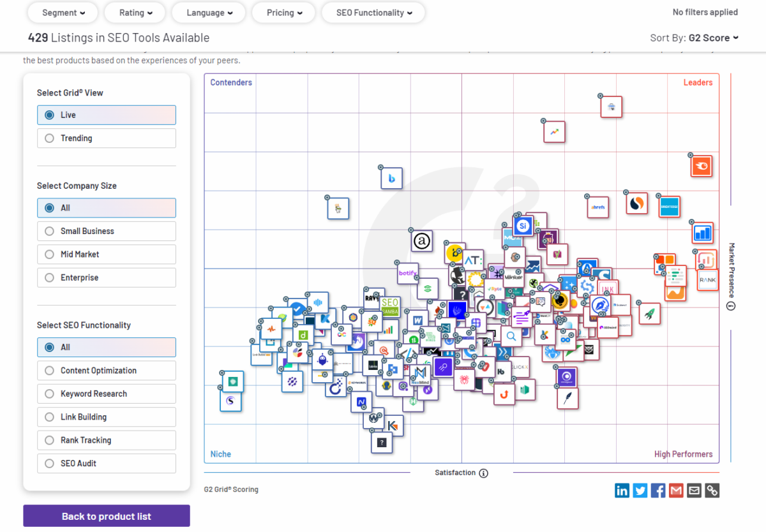The width and height of the screenshot is (766, 532).
Task: Open the Satisfaction info icon
Action: 484,473
